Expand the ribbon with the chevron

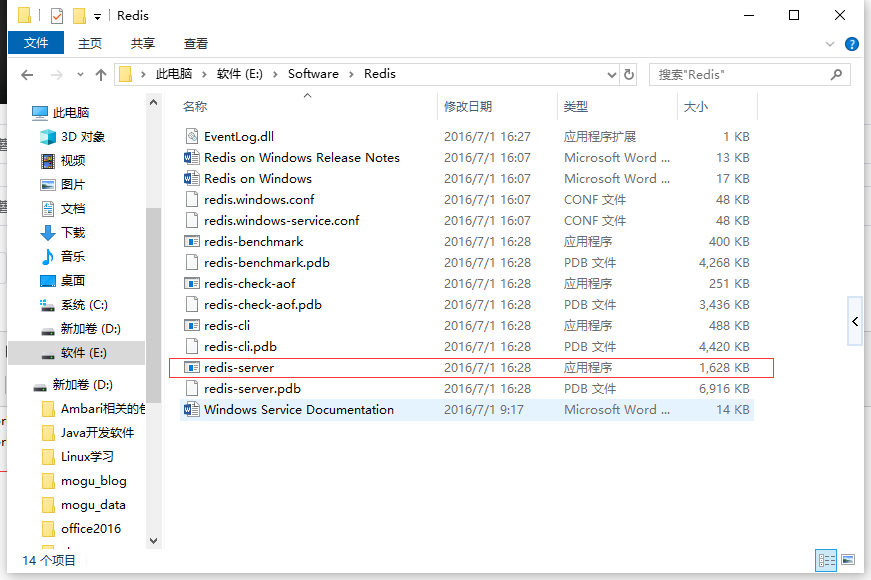(830, 44)
